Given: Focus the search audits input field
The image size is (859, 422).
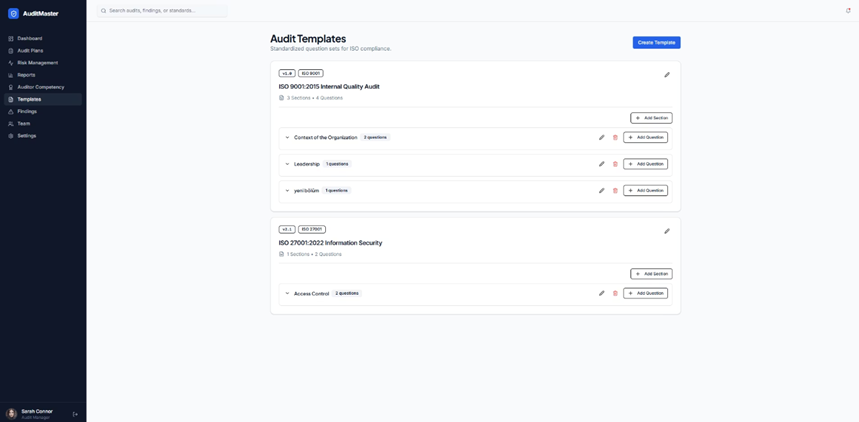Looking at the screenshot, I should click(x=162, y=10).
